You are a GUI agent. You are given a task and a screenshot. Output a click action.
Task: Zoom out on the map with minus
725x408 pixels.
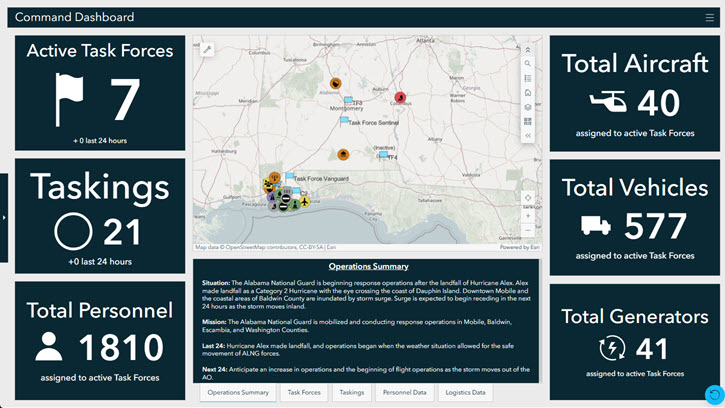pos(528,230)
